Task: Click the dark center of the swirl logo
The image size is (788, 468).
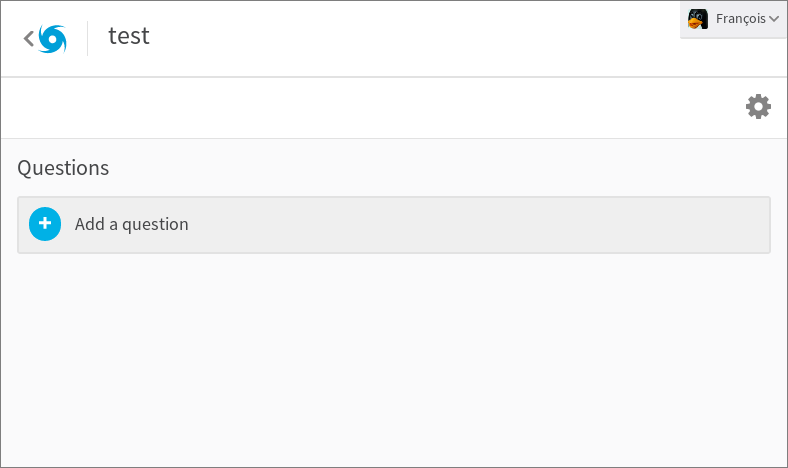Action: [52, 39]
